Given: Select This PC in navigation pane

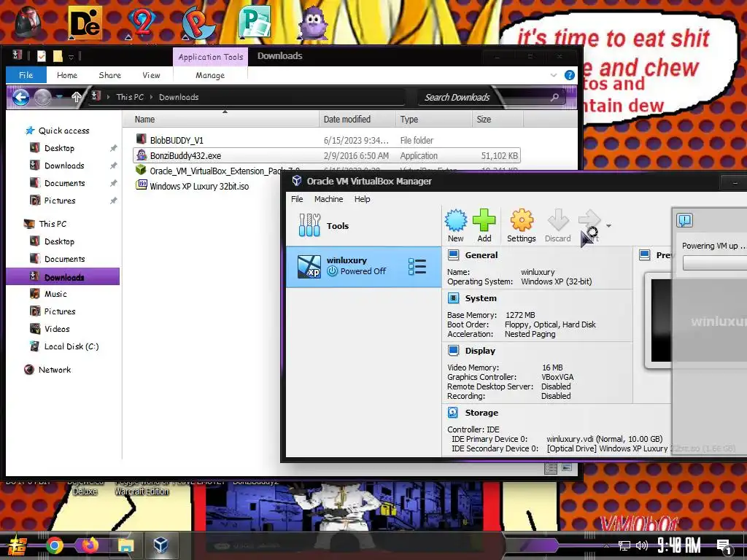Looking at the screenshot, I should coord(53,224).
